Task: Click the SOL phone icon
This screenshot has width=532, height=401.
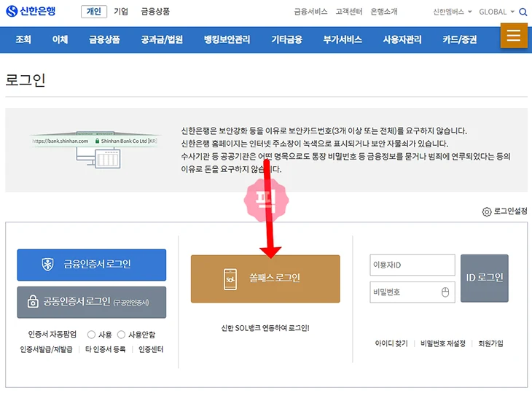Action: coord(230,279)
